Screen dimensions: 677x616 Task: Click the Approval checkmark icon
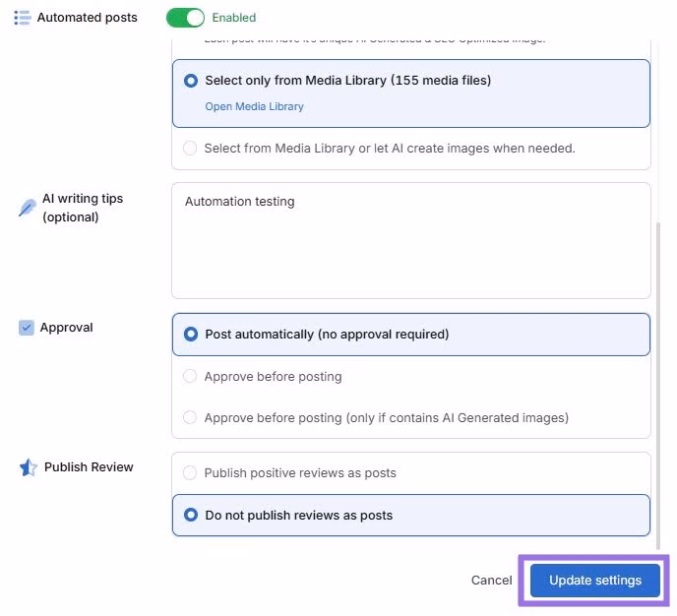27,328
